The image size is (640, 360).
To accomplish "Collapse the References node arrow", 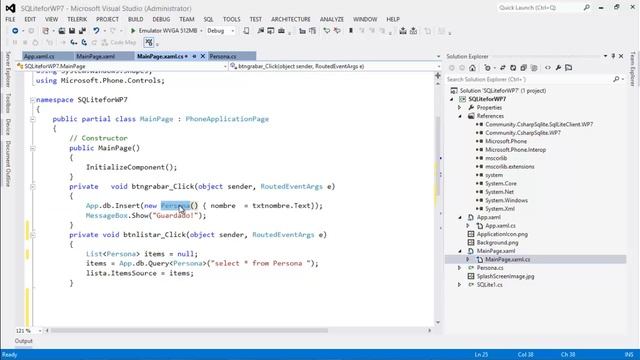I will coord(460,116).
